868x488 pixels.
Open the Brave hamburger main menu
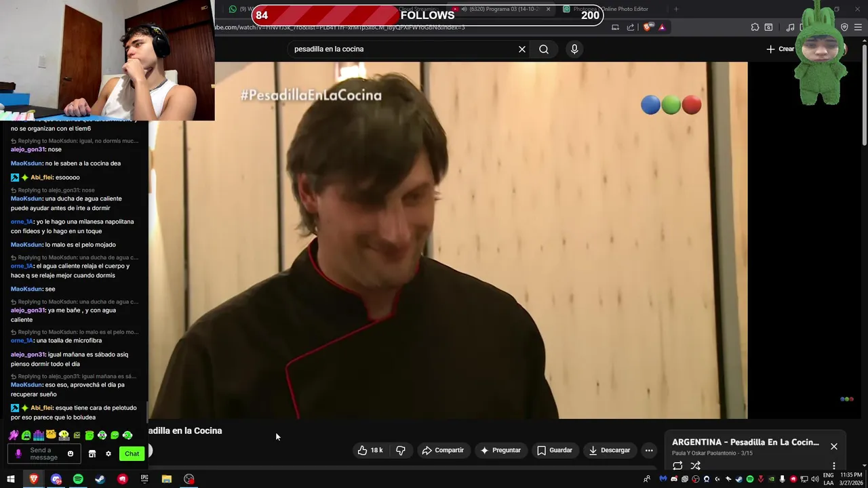coord(859,27)
